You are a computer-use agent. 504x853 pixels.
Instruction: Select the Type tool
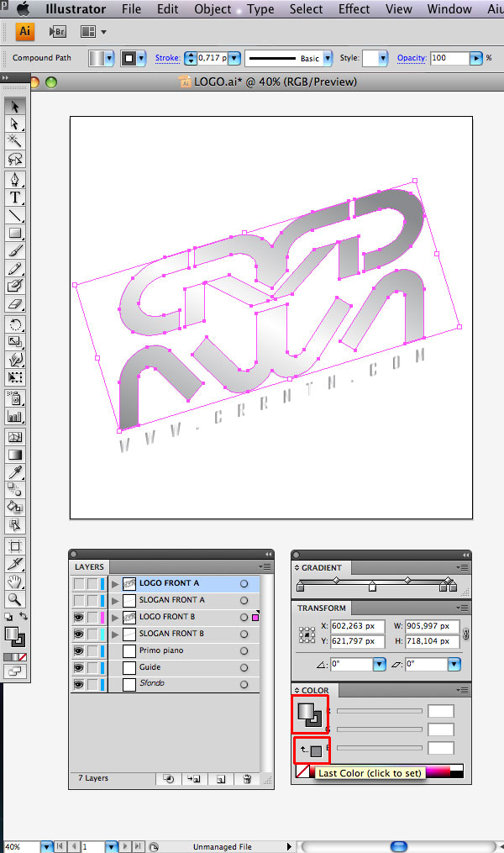tap(14, 197)
